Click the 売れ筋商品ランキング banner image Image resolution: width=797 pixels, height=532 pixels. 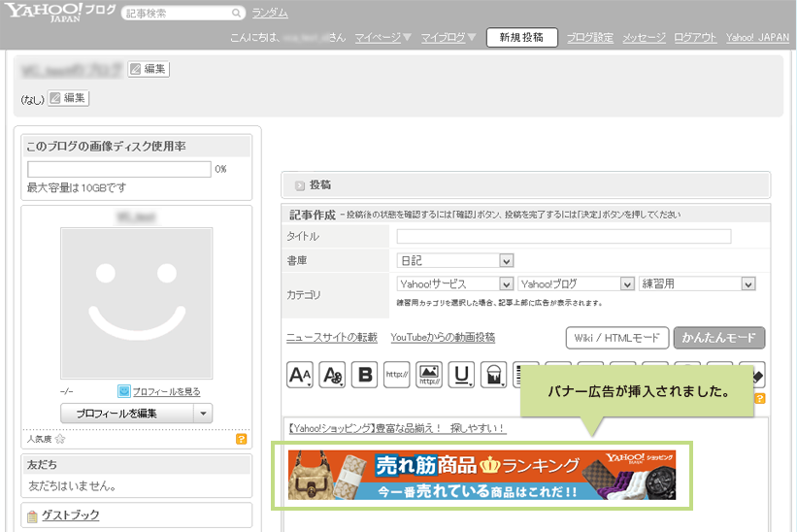point(482,475)
